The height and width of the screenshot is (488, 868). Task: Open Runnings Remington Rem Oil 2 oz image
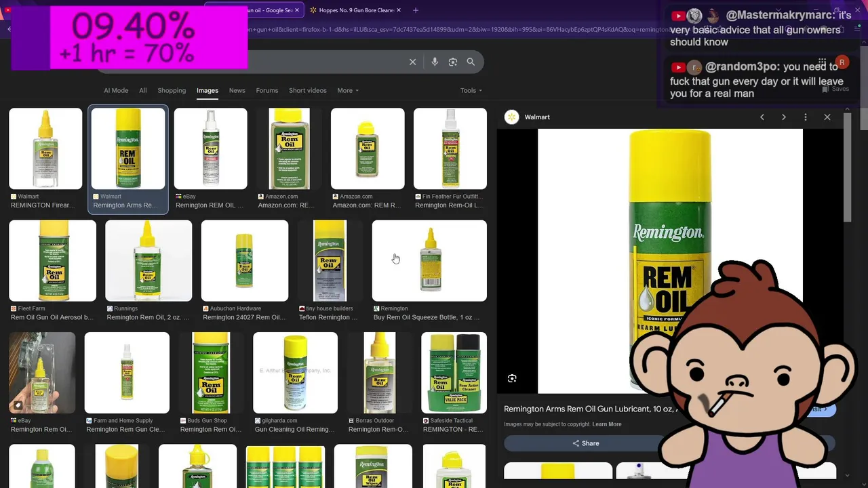tap(149, 260)
